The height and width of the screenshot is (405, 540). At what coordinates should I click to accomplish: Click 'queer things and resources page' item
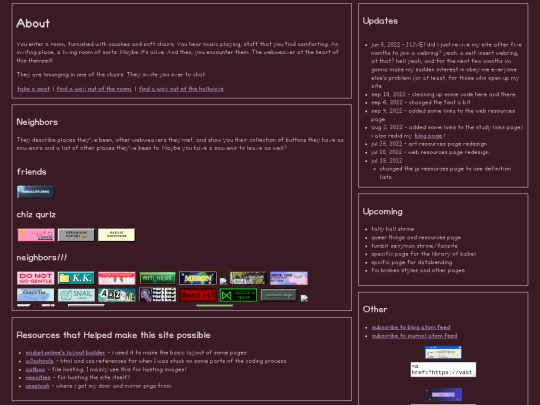(416, 237)
